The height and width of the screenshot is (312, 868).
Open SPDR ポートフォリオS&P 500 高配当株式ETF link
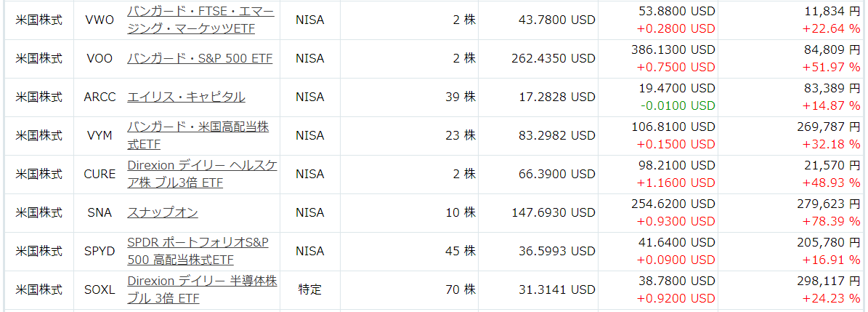coord(198,251)
